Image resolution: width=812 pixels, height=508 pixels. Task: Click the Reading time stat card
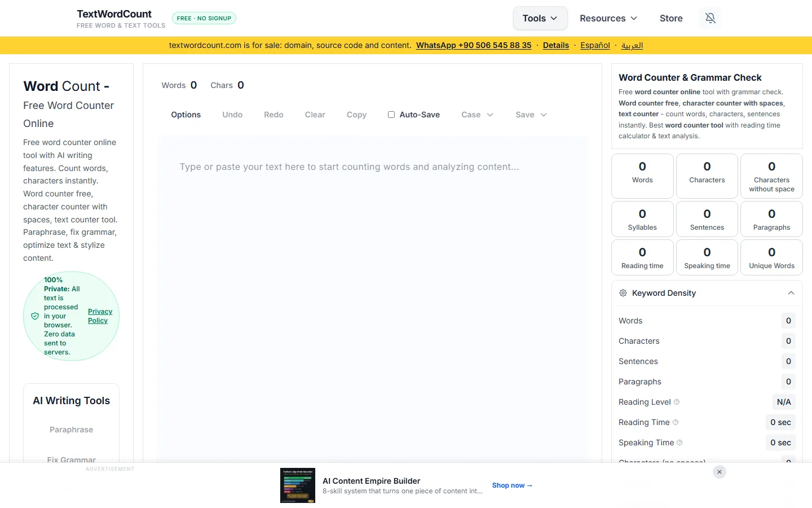(642, 257)
